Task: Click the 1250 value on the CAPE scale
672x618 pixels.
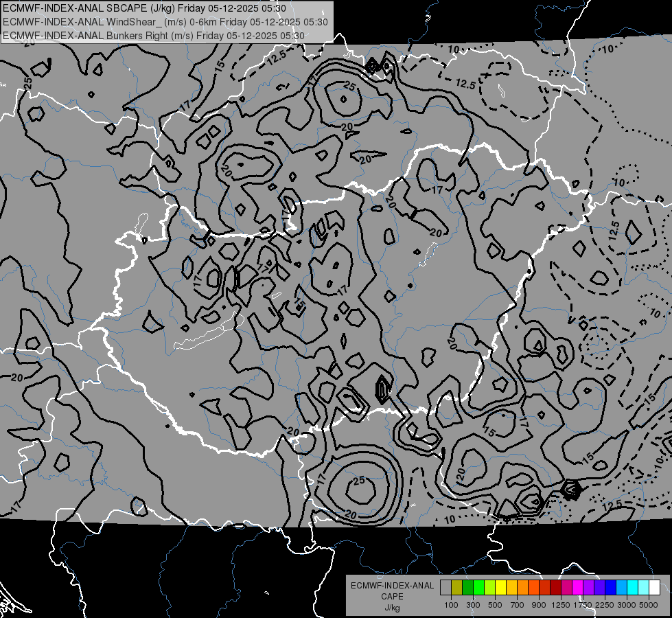Action: tap(561, 605)
